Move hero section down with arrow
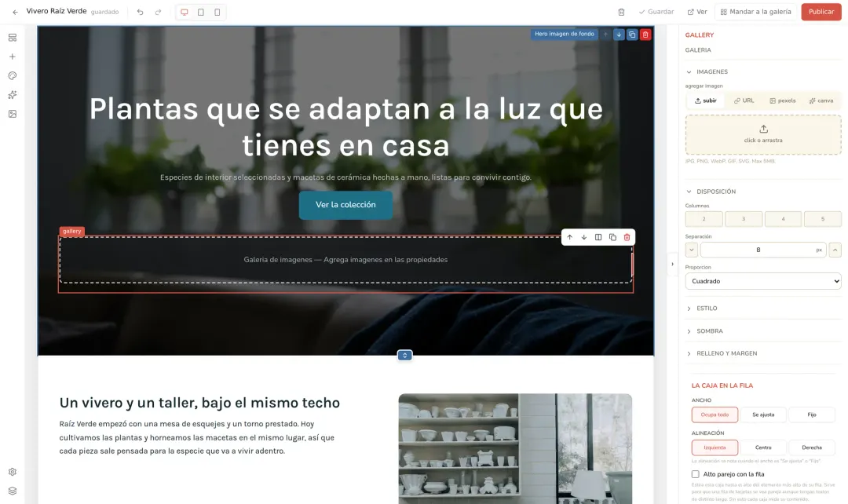 619,35
